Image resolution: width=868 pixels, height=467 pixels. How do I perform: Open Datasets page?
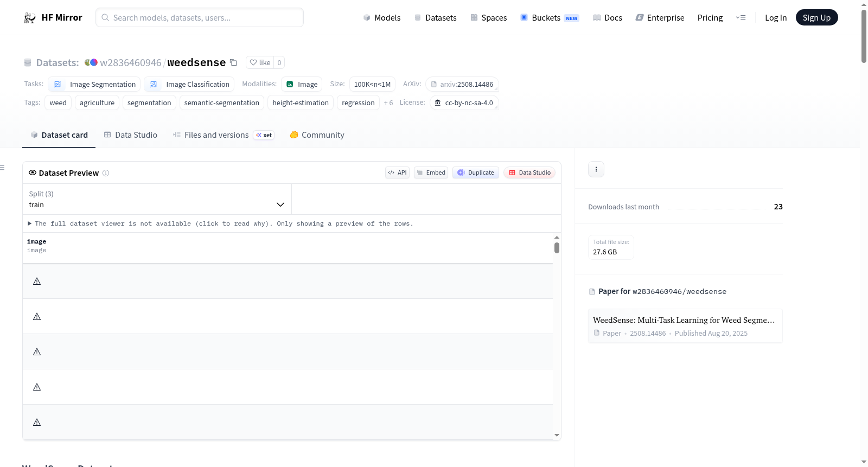tap(435, 18)
